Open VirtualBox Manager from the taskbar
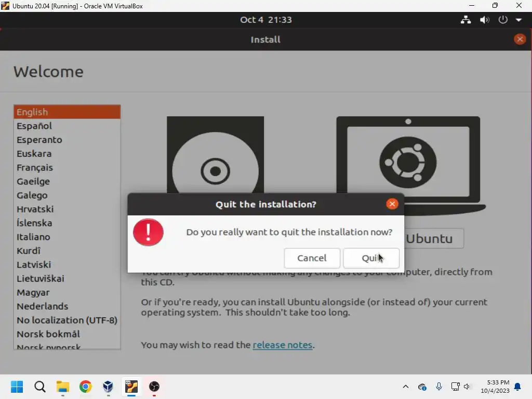The height and width of the screenshot is (399, 532). (x=108, y=387)
